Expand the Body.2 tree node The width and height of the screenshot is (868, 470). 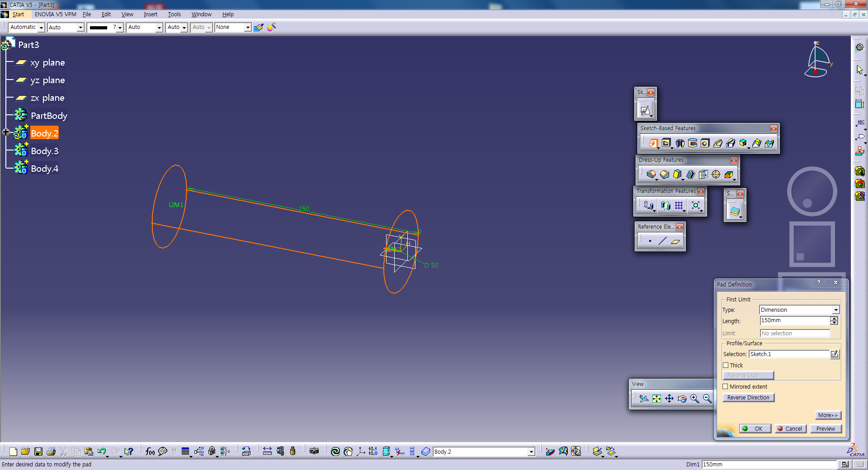6,132
